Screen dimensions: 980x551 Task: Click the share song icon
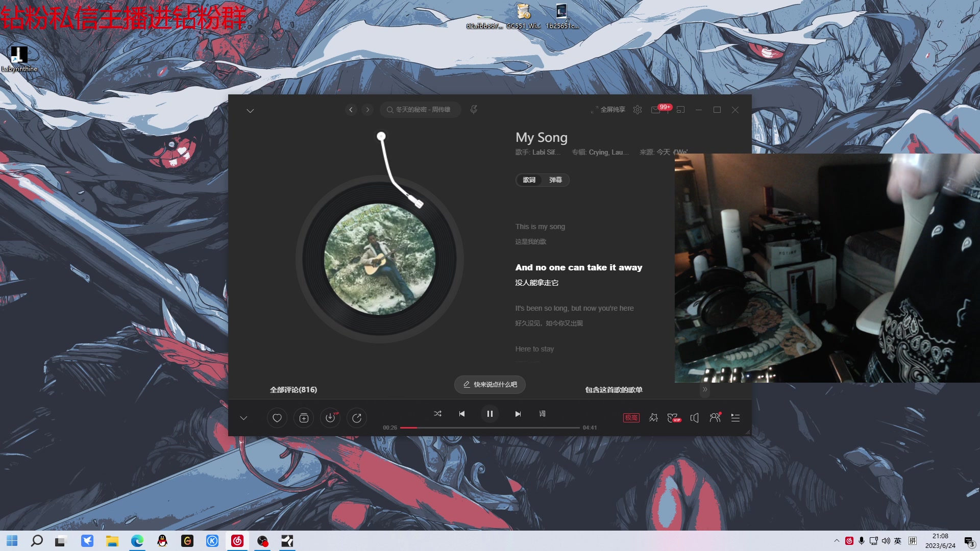point(357,418)
